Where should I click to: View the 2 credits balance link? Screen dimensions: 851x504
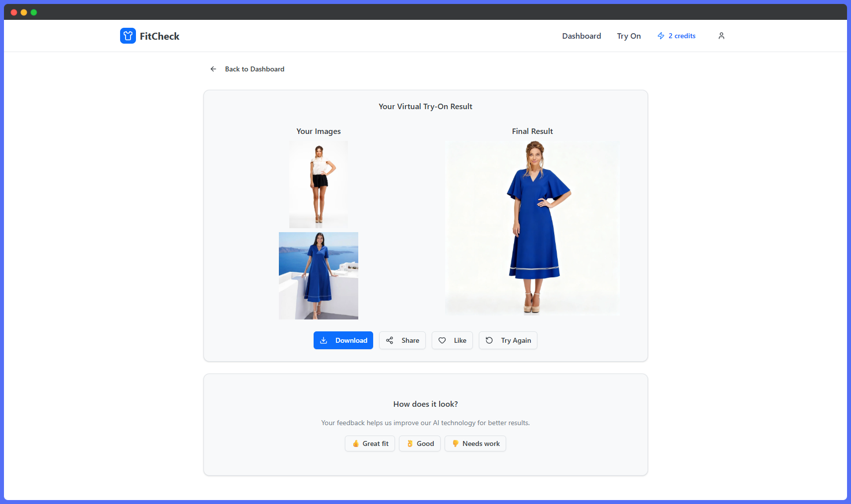(681, 36)
